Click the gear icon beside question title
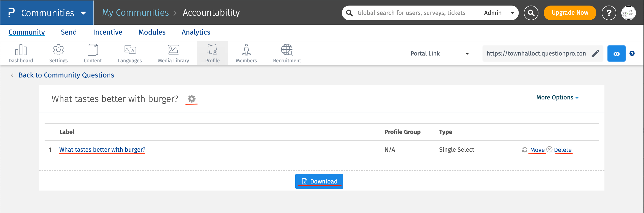The image size is (644, 213). (x=191, y=99)
